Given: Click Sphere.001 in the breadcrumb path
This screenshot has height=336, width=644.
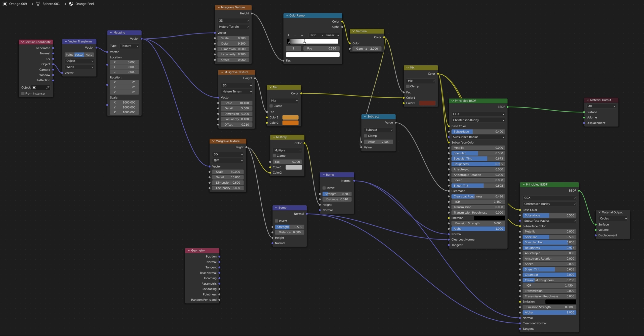Looking at the screenshot, I should [x=51, y=4].
